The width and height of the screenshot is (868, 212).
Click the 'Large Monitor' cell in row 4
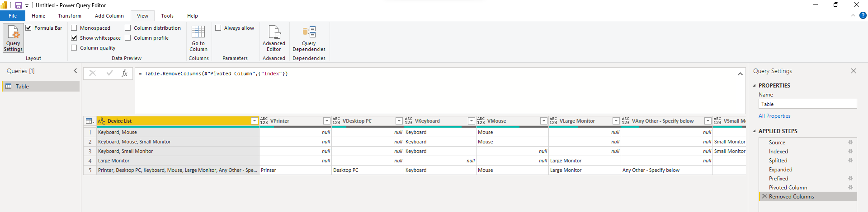point(584,161)
